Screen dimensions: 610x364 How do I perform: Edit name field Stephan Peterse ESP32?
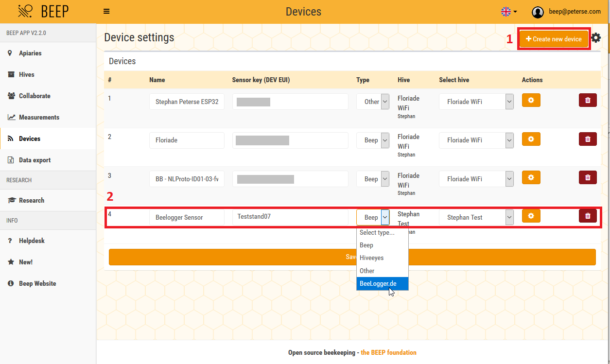tap(187, 102)
